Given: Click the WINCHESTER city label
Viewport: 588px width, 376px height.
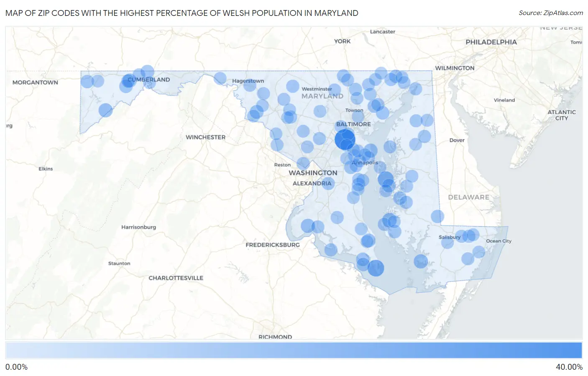Looking at the screenshot, I should pos(205,137).
